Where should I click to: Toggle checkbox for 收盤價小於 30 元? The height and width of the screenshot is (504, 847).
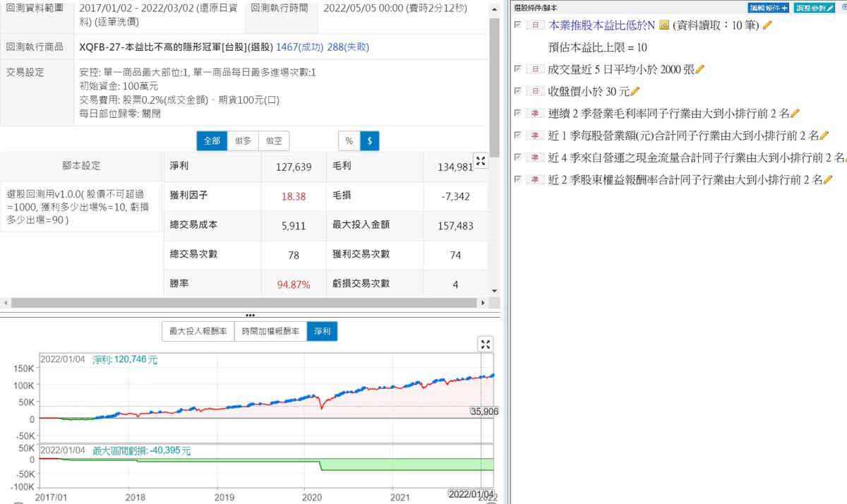coord(519,91)
